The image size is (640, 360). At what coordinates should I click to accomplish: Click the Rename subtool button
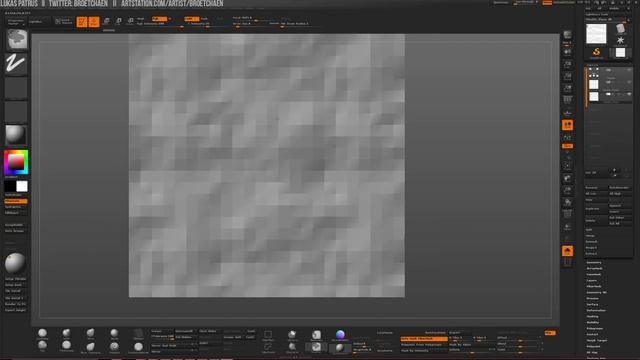(596, 188)
